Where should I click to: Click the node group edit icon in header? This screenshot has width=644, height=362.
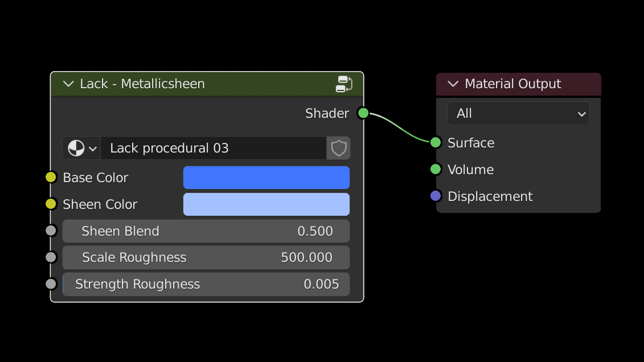(344, 84)
